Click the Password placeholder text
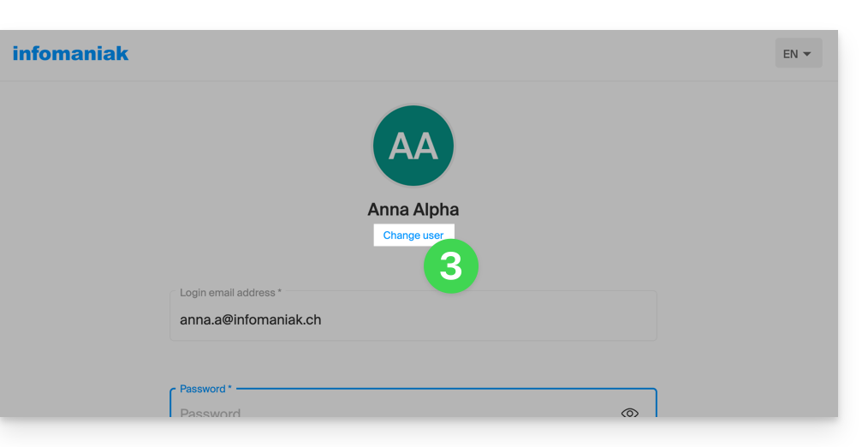868x447 pixels. coord(211,413)
